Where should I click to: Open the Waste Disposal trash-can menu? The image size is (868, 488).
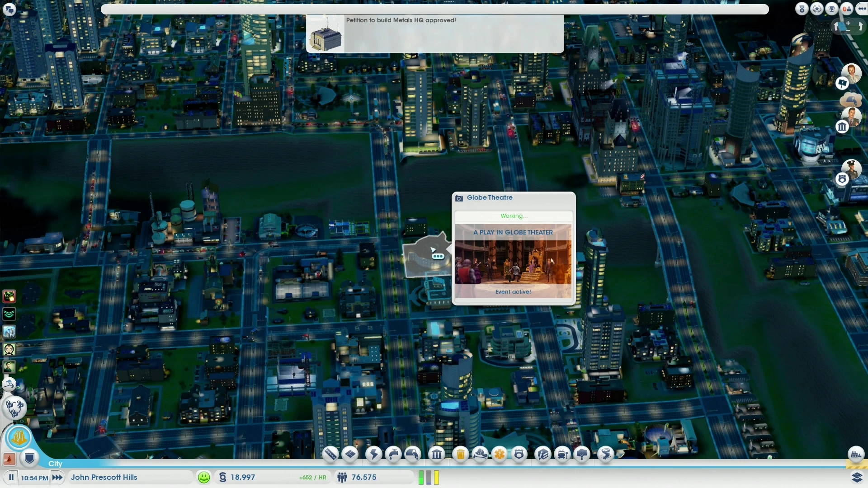tap(460, 454)
